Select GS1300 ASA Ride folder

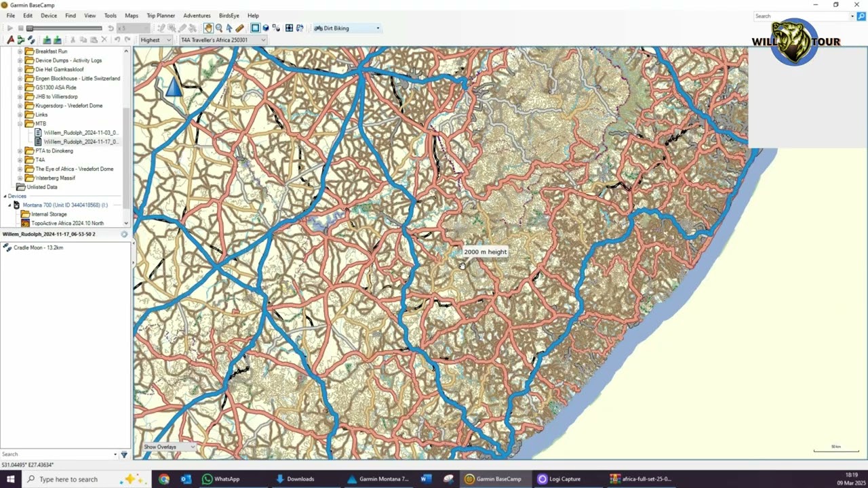click(56, 87)
